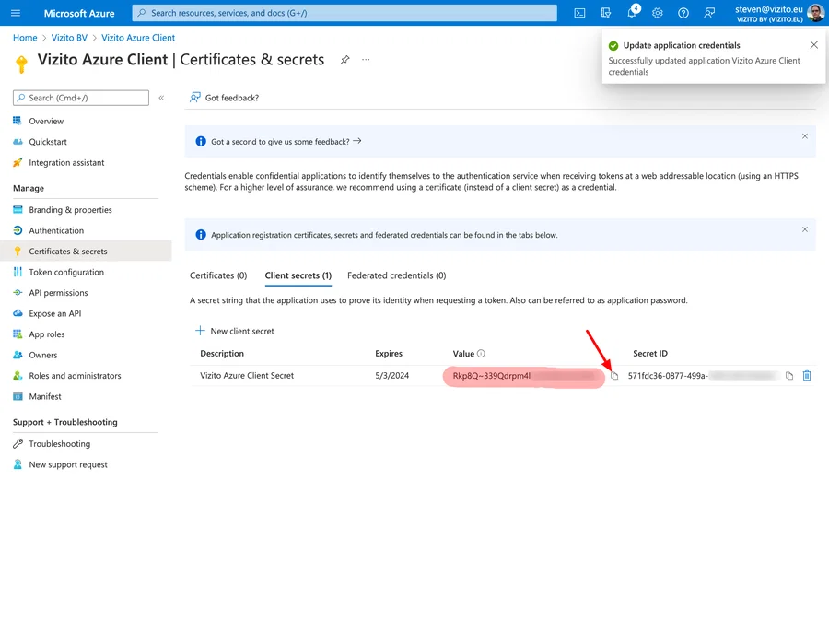Screen dimensions: 829x644
Task: Open the portal settings gear
Action: tap(658, 12)
